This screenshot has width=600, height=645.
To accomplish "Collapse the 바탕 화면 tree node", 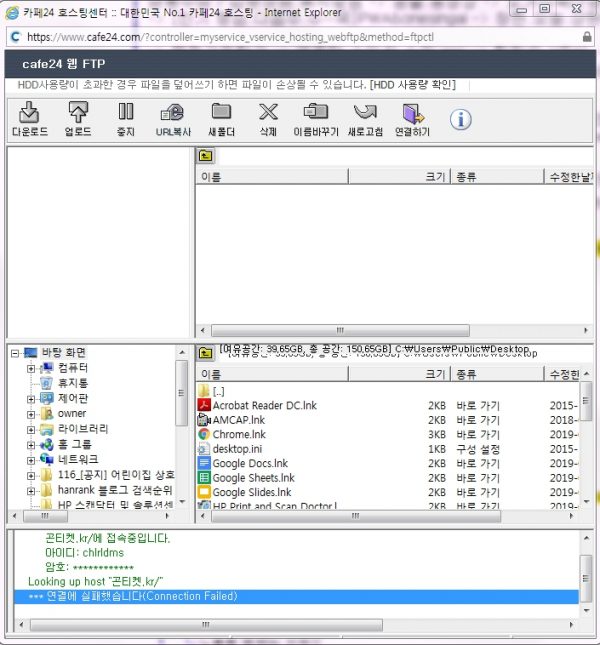I will click(x=15, y=353).
